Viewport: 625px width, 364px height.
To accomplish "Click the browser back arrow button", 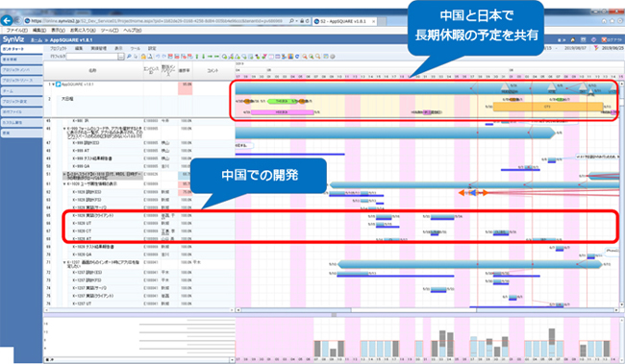I will (7, 21).
